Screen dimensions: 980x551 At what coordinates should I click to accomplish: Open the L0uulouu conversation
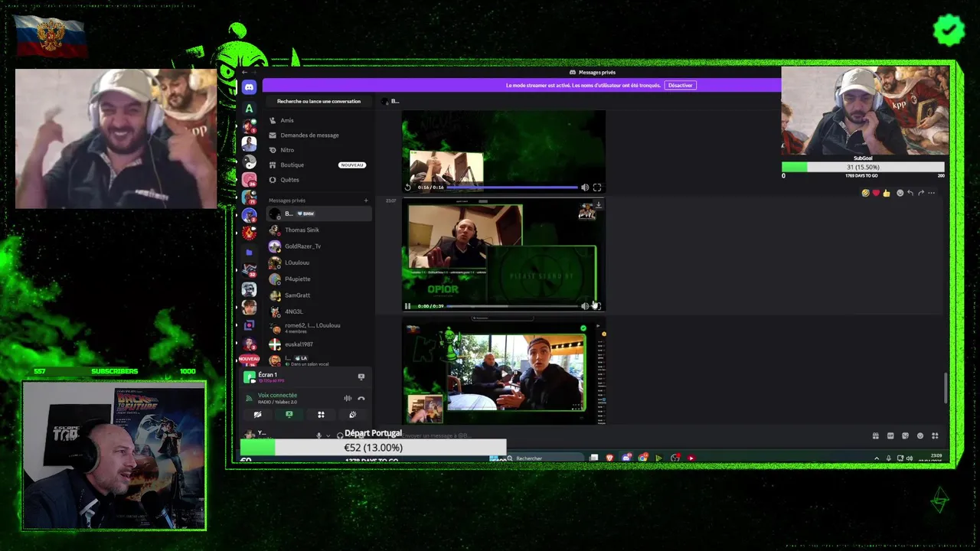pyautogui.click(x=319, y=262)
